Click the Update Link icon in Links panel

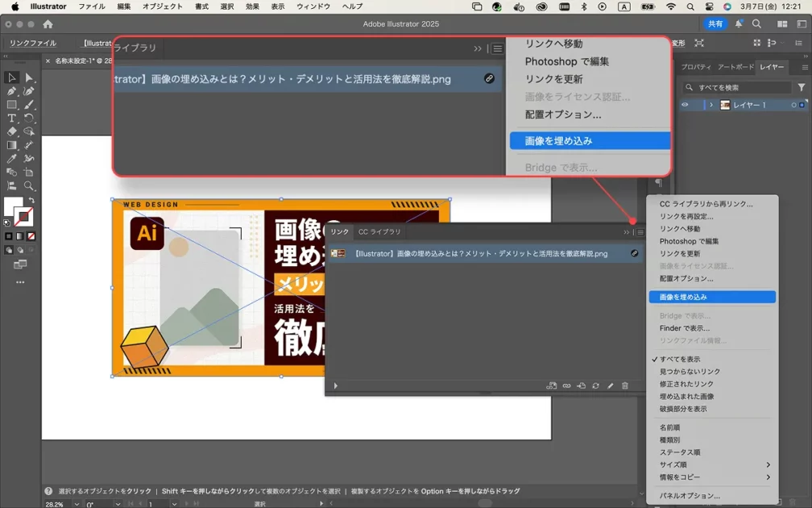tap(595, 386)
